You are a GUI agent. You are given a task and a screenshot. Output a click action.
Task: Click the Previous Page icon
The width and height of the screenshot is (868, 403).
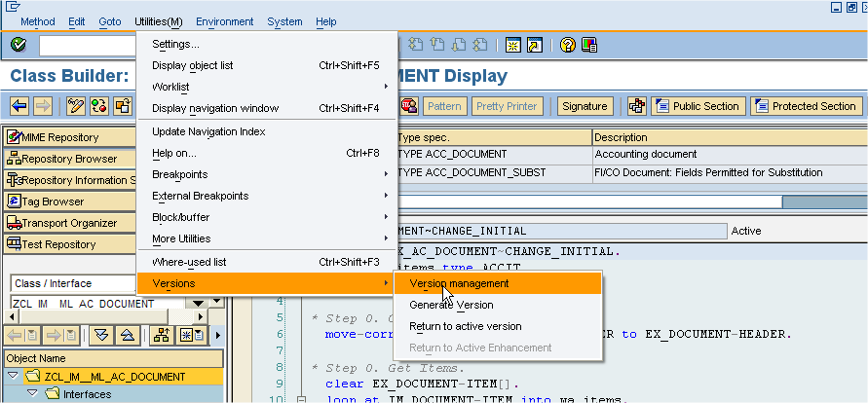437,45
